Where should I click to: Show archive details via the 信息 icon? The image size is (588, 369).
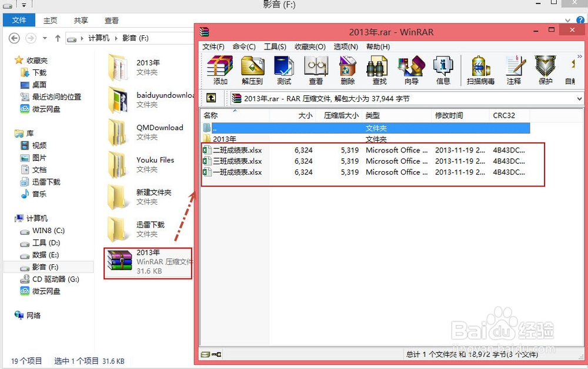click(443, 69)
